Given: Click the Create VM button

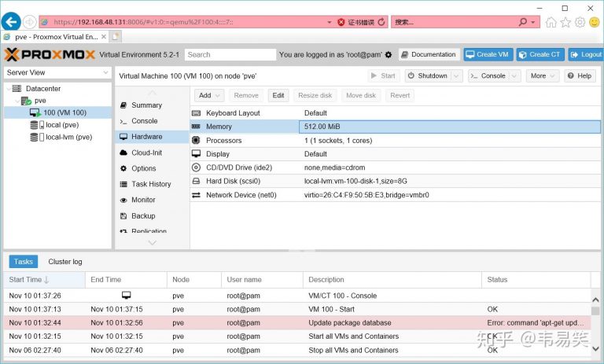Looking at the screenshot, I should tap(488, 55).
